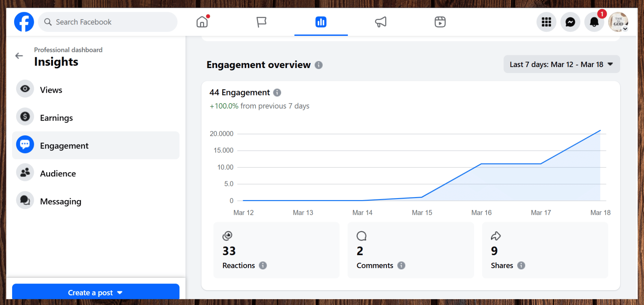This screenshot has height=305, width=644.
Task: Show info for Engagement overview
Action: coord(319,65)
